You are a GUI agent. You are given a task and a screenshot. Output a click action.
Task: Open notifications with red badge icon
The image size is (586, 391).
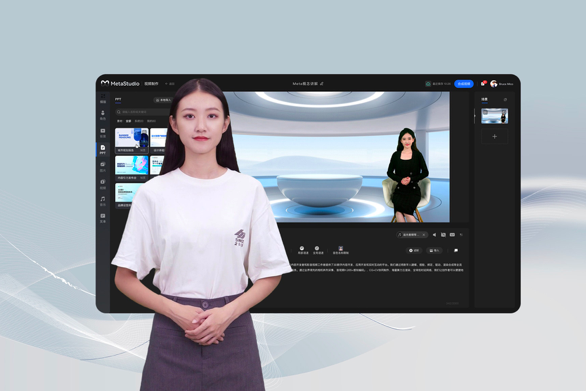pos(483,83)
